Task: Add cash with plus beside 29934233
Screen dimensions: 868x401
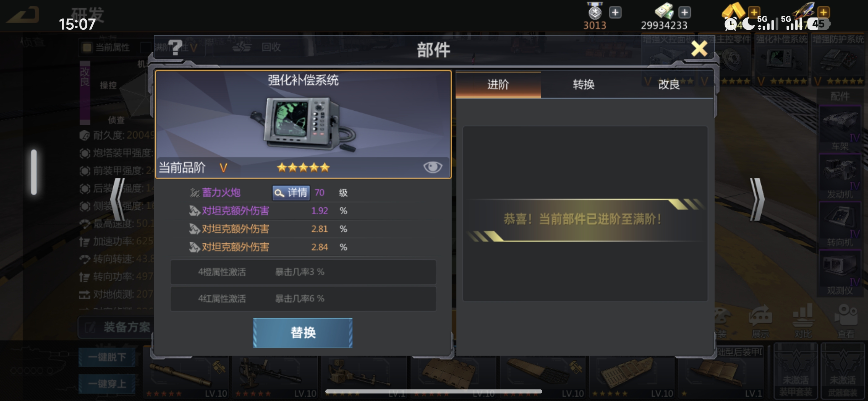Action: [685, 13]
